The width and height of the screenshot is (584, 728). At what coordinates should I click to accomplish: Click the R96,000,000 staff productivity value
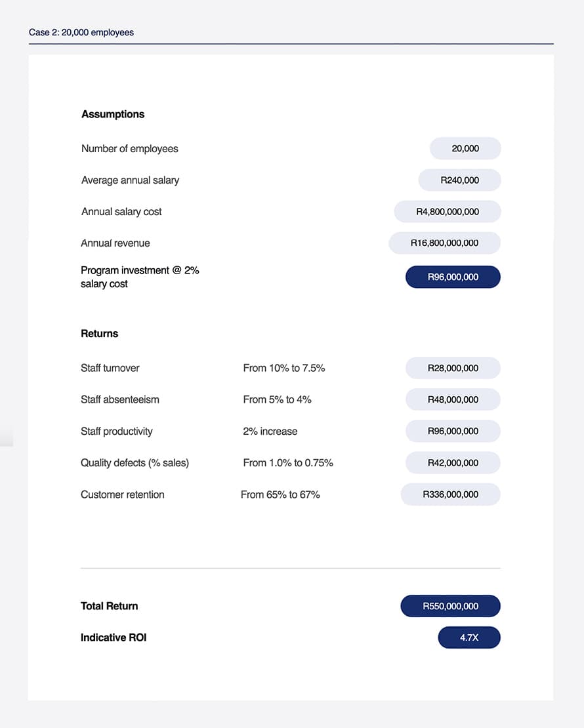453,431
